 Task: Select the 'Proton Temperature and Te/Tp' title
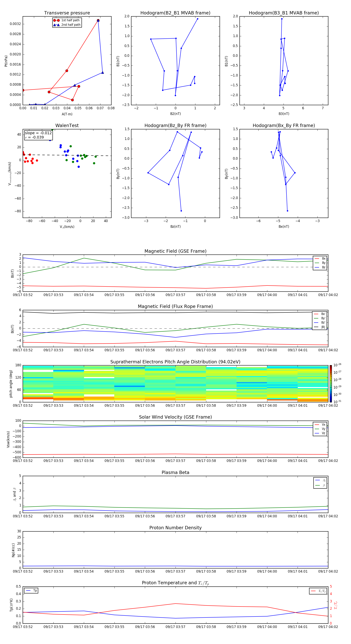click(175, 583)
